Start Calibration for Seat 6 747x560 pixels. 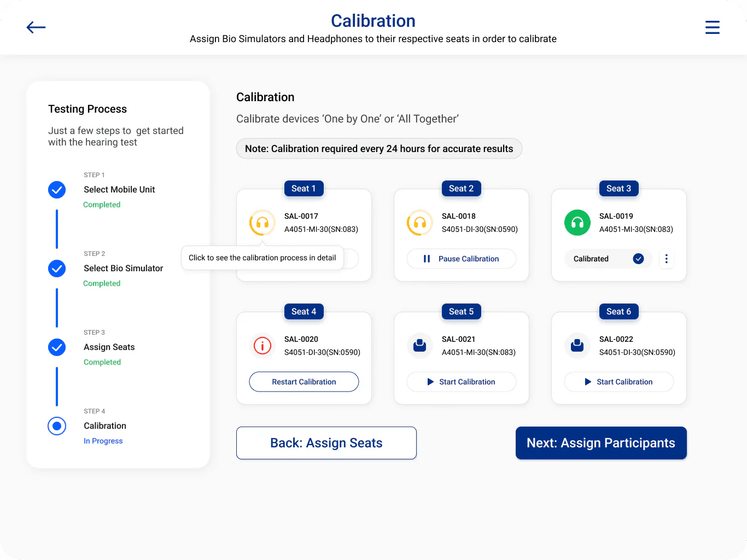(x=619, y=382)
